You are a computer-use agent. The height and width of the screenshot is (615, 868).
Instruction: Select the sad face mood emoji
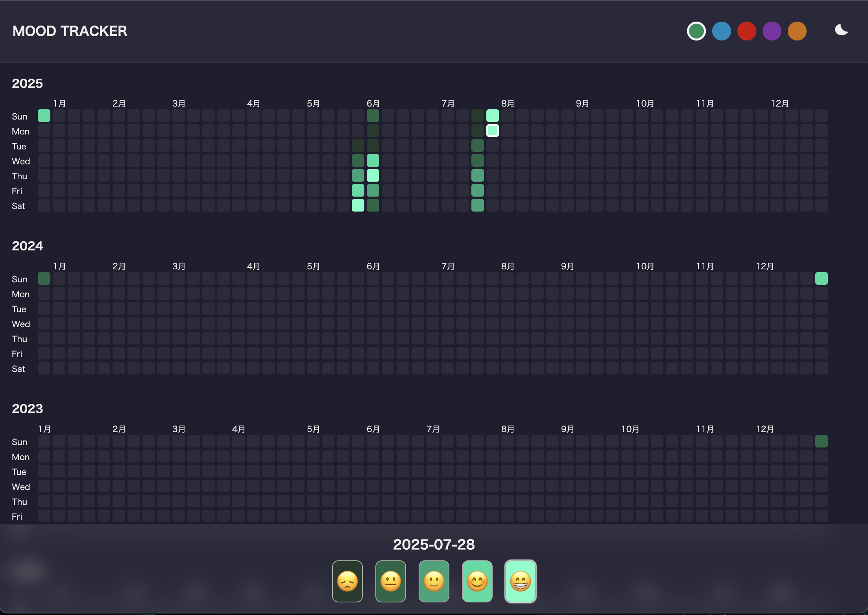(347, 581)
